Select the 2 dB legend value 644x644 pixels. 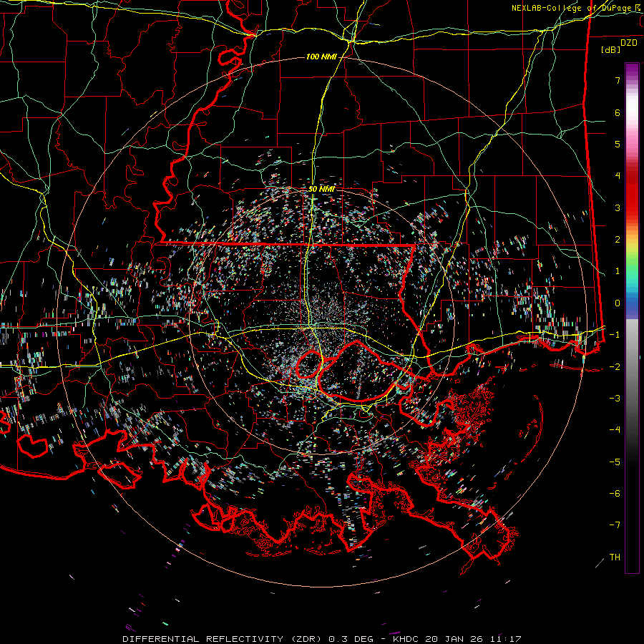pos(618,240)
